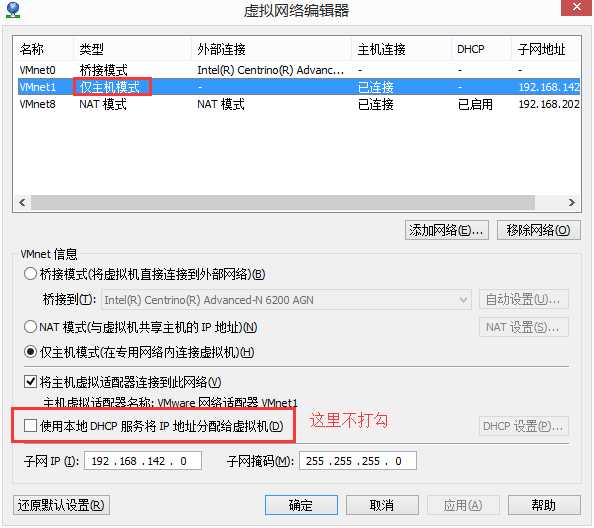
Task: Select the NAT 模式 radio button
Action: [30, 326]
